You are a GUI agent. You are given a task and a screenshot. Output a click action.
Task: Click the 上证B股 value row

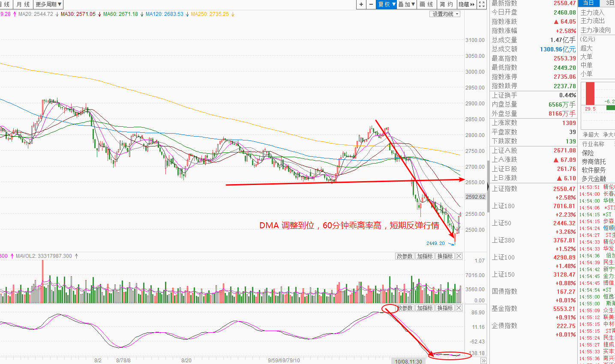point(534,169)
